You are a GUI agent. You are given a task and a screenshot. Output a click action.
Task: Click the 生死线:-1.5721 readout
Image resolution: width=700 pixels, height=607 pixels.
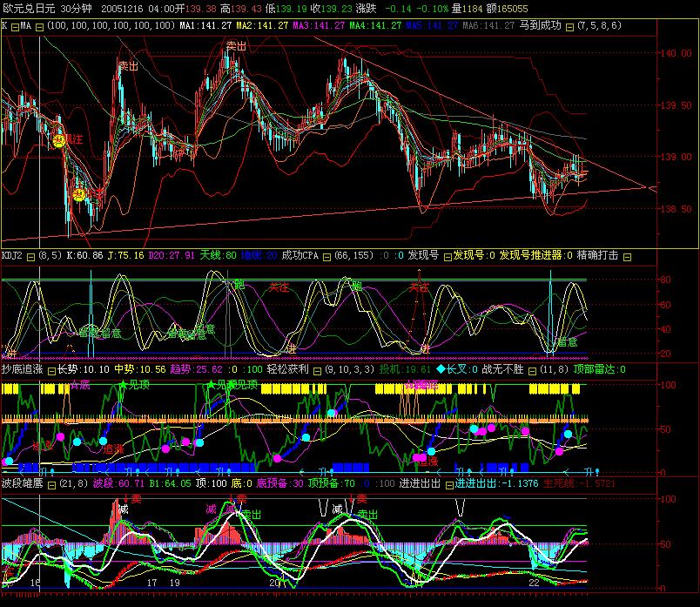pos(579,483)
